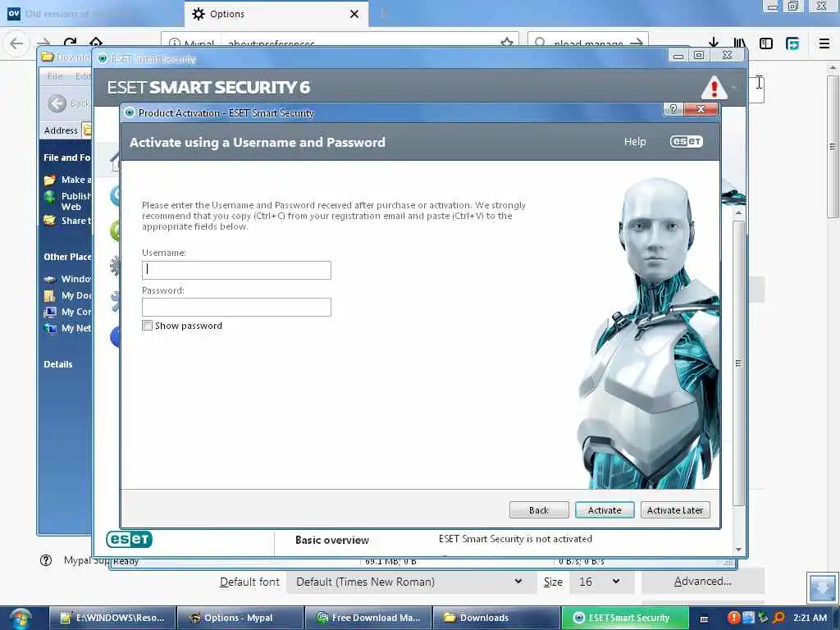Click the ESET window vertical scrollbar thumb
Viewport: 840px width, 630px height.
[738, 363]
